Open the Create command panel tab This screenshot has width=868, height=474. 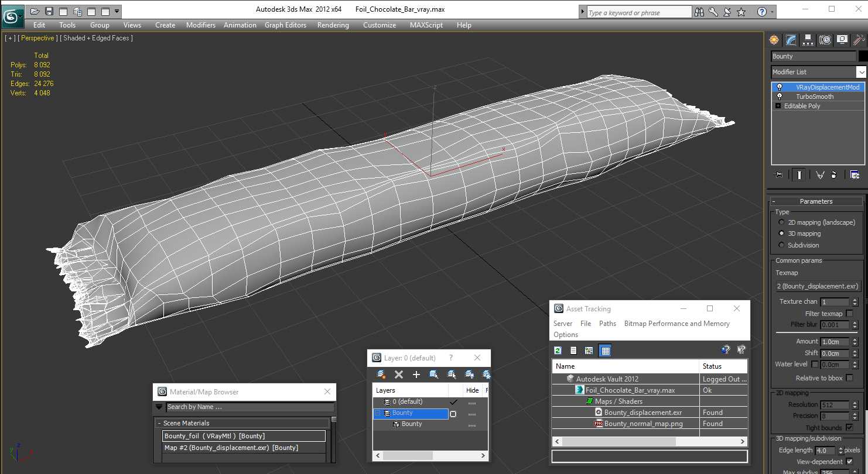774,40
